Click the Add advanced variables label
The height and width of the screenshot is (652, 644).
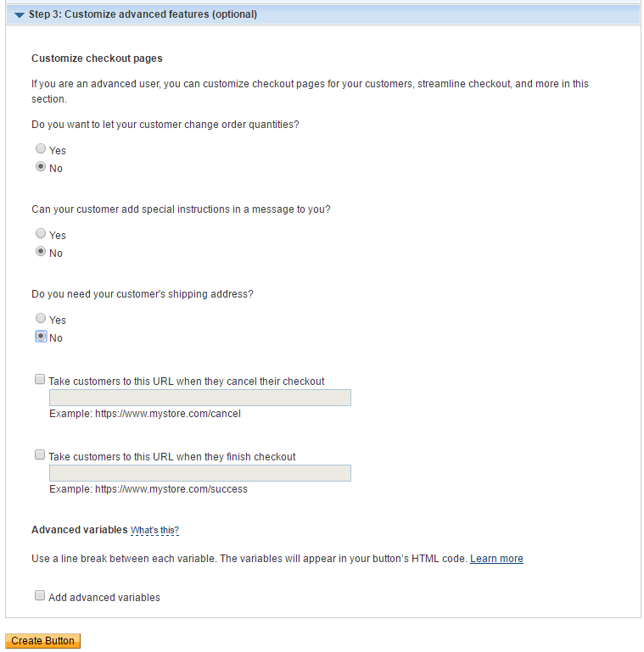[104, 598]
